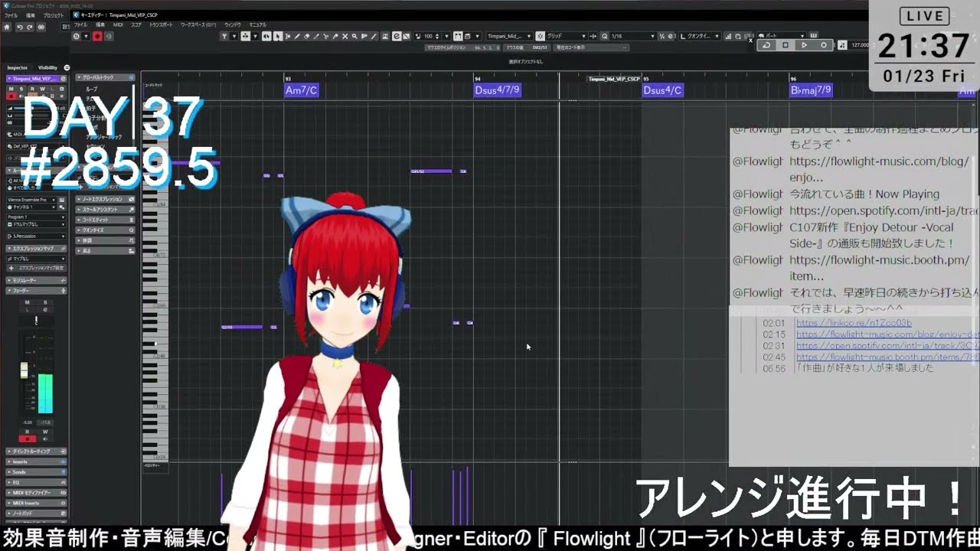Click the piano keys icon in toolbar

pyautogui.click(x=813, y=35)
